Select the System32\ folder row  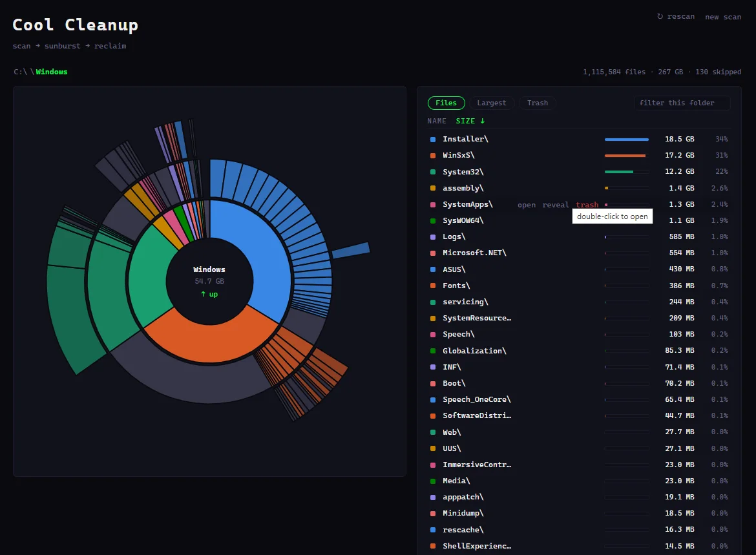[578, 172]
